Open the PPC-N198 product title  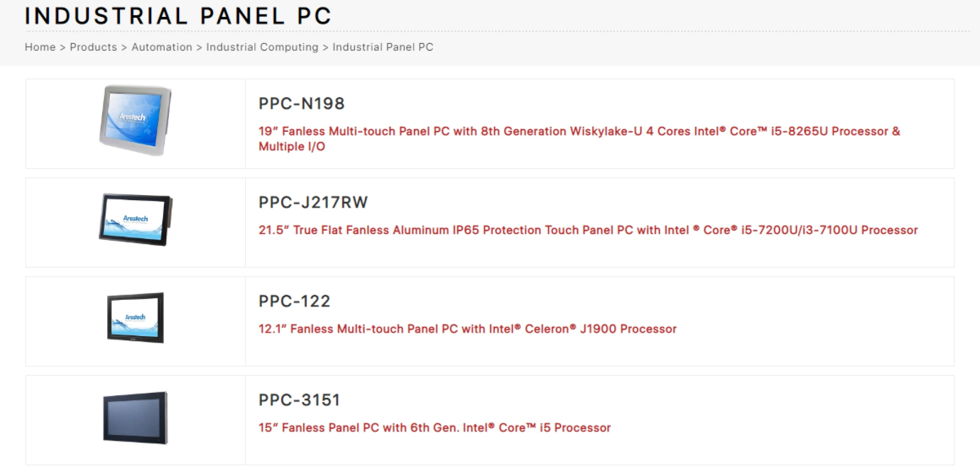pos(302,104)
